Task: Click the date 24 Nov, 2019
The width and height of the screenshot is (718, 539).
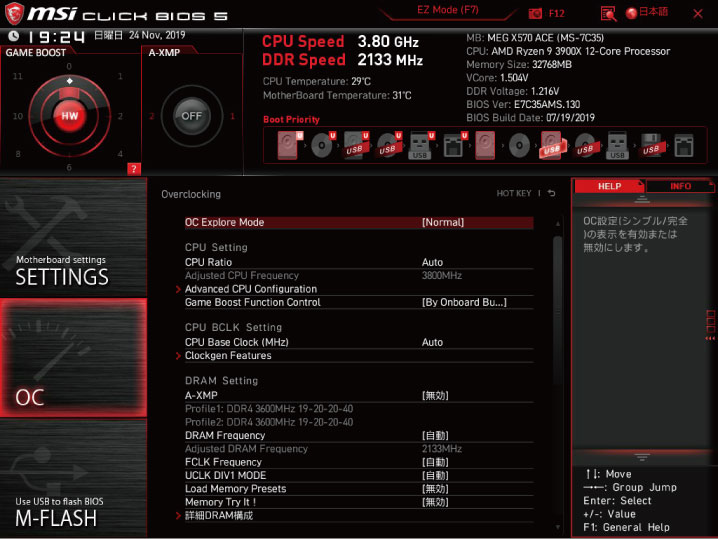Action: 157,35
